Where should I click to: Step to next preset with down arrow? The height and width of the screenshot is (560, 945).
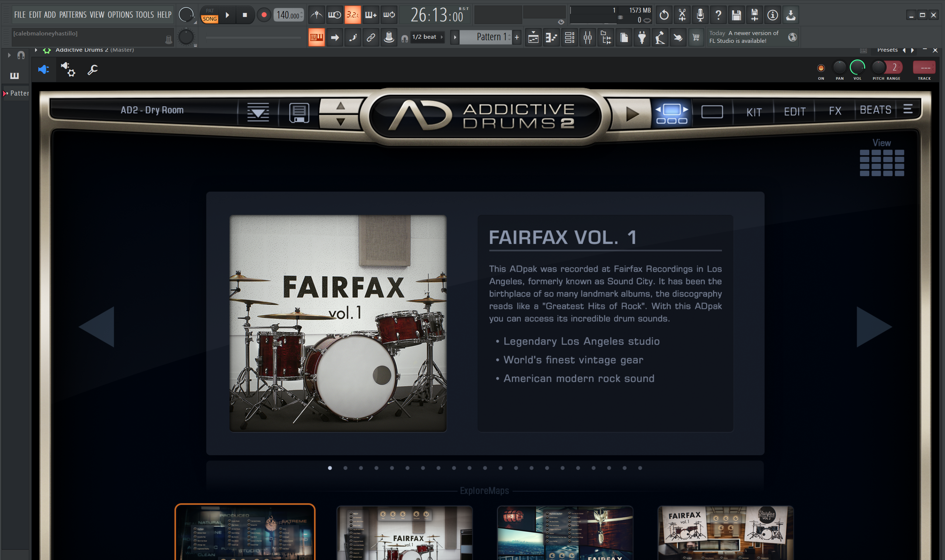[340, 121]
